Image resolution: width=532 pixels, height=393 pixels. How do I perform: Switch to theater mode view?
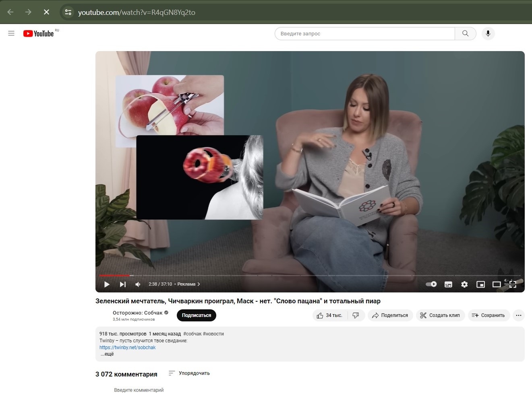tap(497, 284)
